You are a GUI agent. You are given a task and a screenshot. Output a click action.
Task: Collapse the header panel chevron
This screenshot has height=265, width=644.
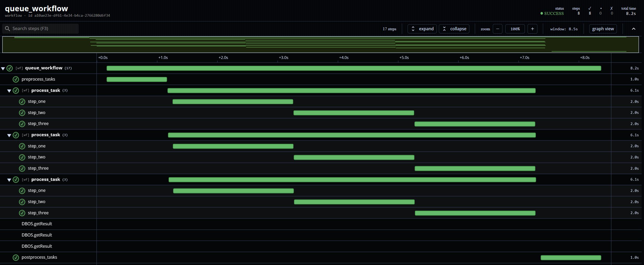[x=634, y=29]
